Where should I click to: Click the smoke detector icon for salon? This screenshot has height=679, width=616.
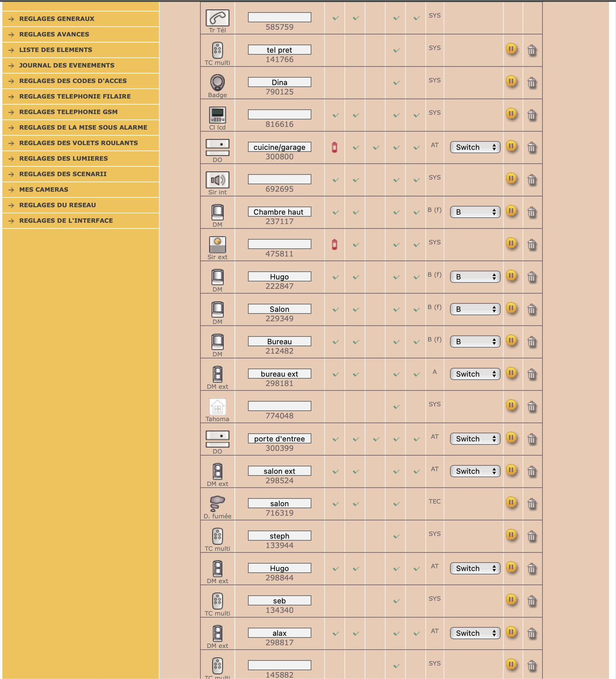(x=218, y=503)
